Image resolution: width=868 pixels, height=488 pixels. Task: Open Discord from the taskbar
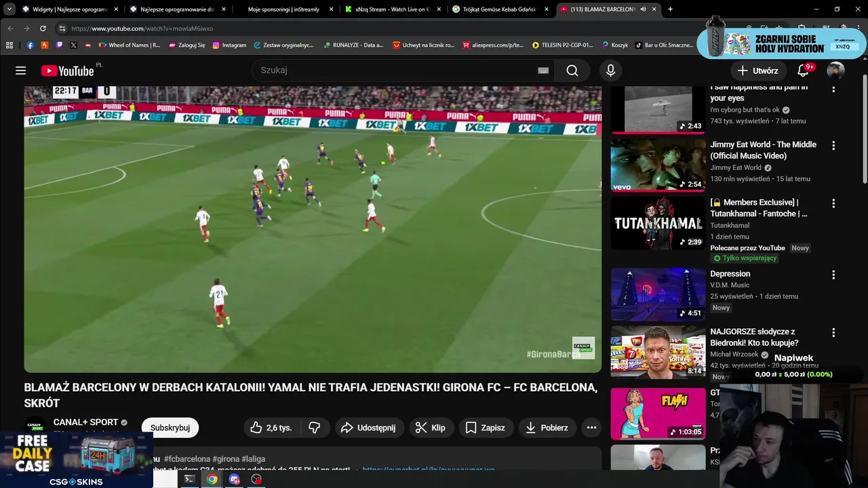point(235,479)
